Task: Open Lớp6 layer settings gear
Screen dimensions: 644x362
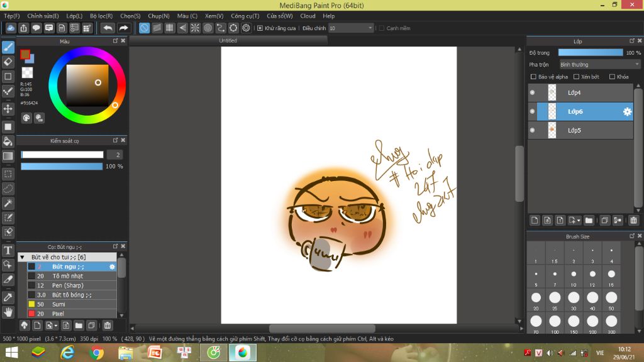Action: click(x=627, y=111)
